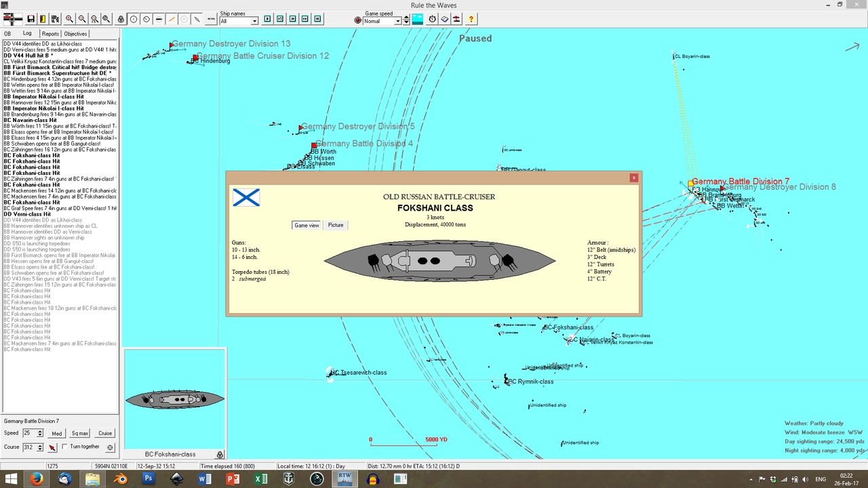Toggle the torpedo path display icon
This screenshot has width=868, height=488.
pos(171,19)
